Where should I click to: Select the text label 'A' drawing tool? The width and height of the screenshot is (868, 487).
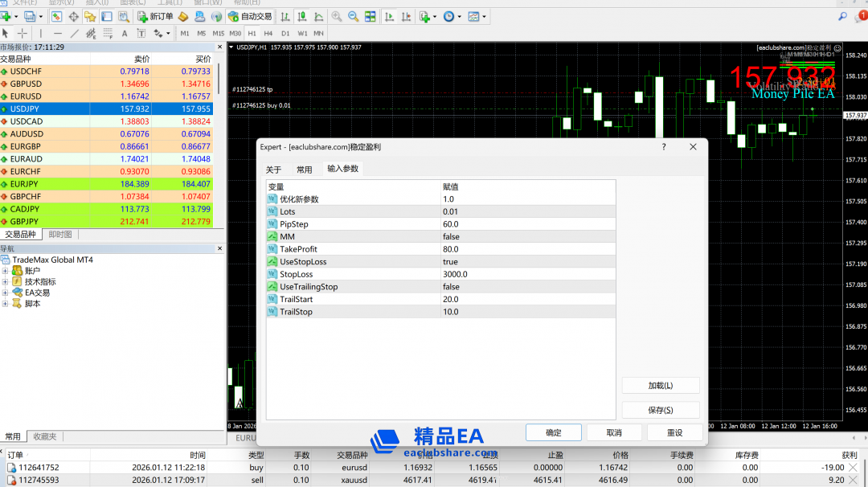pos(125,33)
